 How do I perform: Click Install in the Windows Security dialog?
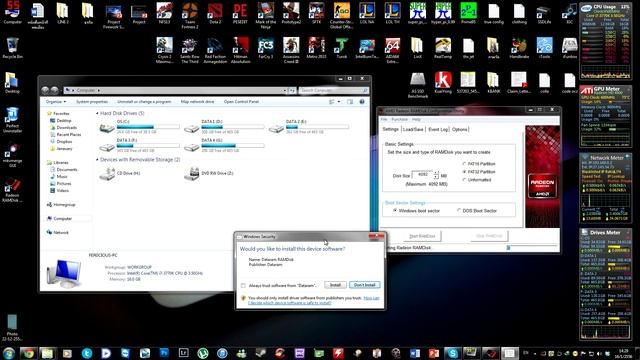[x=335, y=285]
